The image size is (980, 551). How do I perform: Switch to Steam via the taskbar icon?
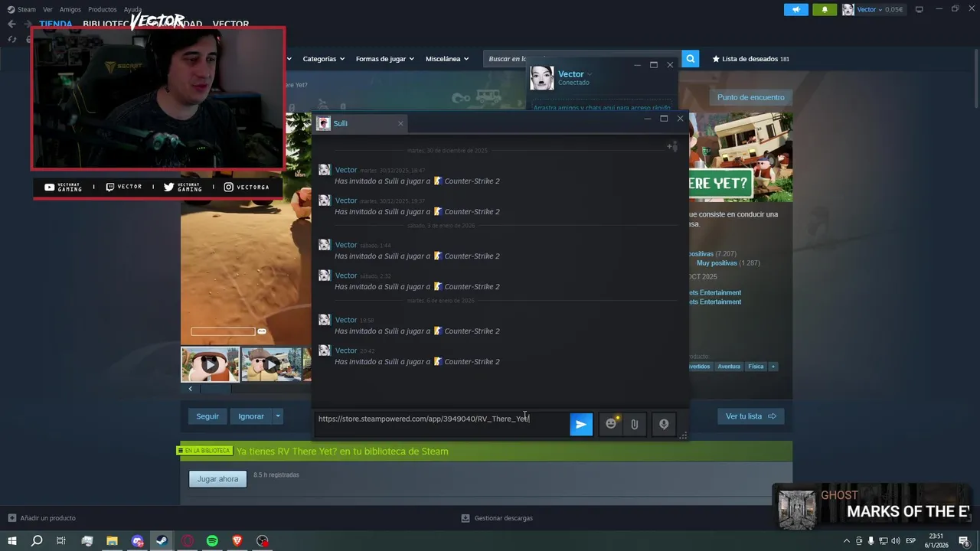click(x=162, y=541)
